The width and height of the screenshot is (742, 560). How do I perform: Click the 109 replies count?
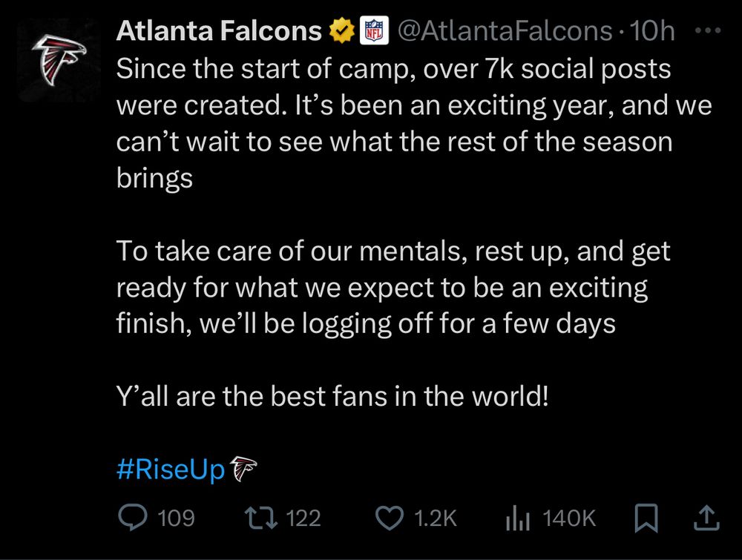click(177, 518)
